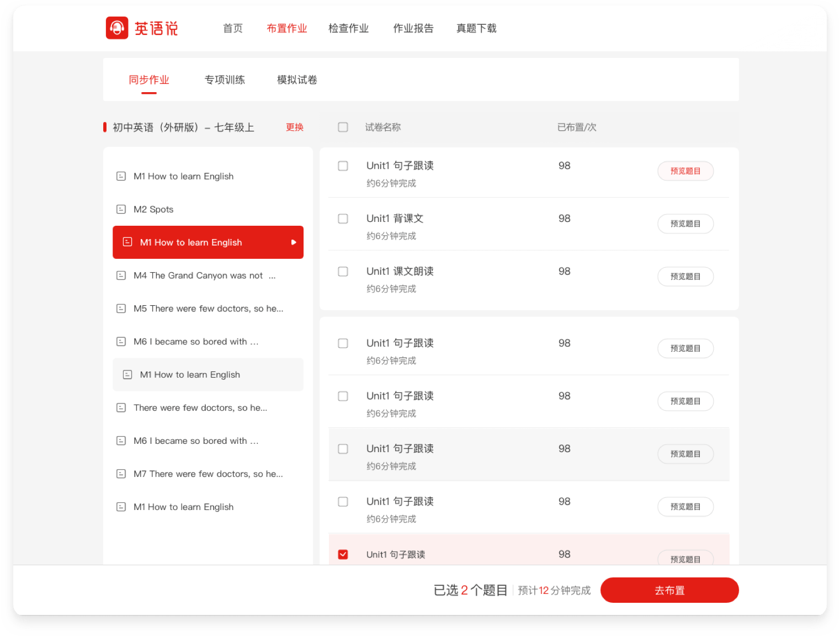Check the box for Unit1 背课文
The image size is (840, 637).
[x=343, y=219]
